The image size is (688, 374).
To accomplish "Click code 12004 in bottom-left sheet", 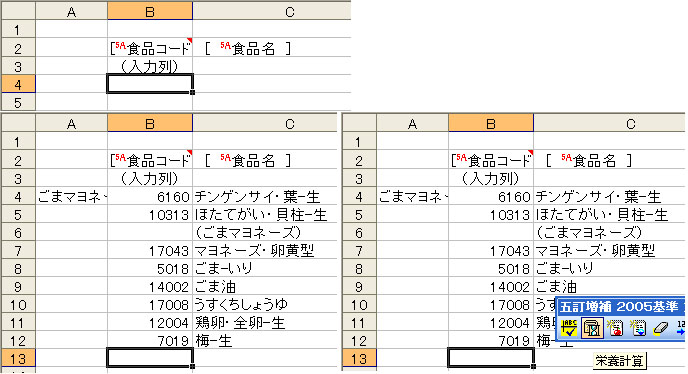I will click(x=169, y=323).
